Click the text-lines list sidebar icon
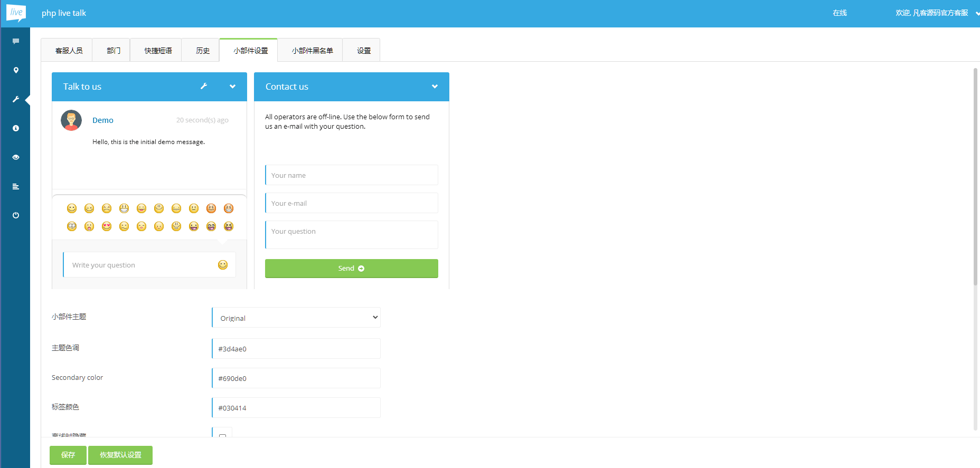980x468 pixels. 16,186
